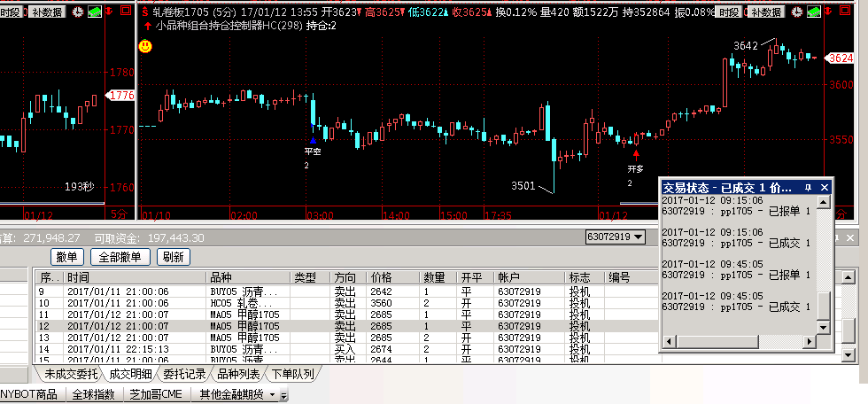Click the 刷新 refresh button

[173, 257]
